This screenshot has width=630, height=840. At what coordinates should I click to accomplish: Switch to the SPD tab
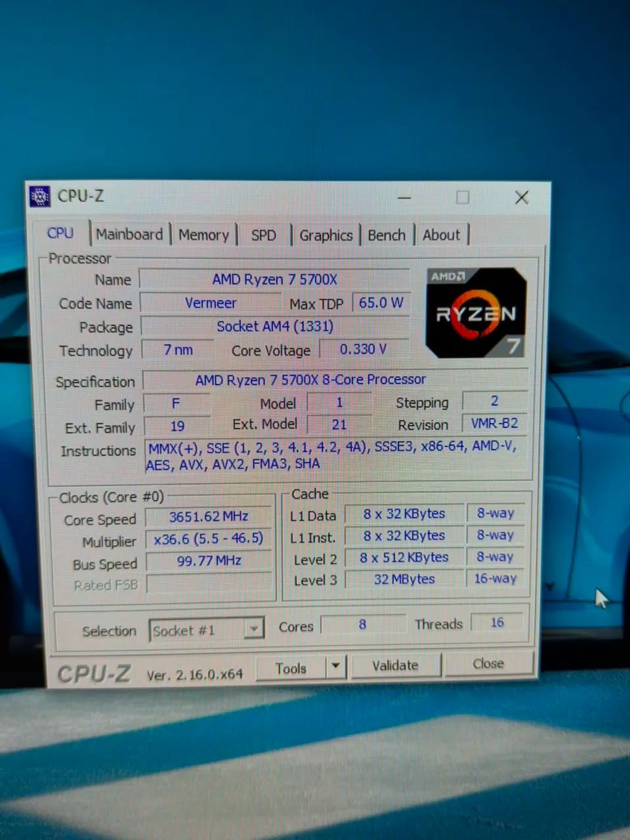tap(264, 235)
